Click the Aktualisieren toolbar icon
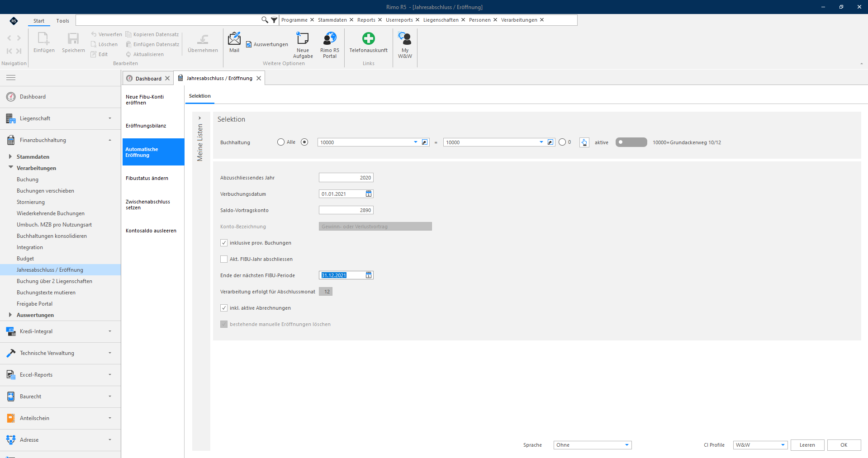Image resolution: width=868 pixels, height=458 pixels. 128,54
